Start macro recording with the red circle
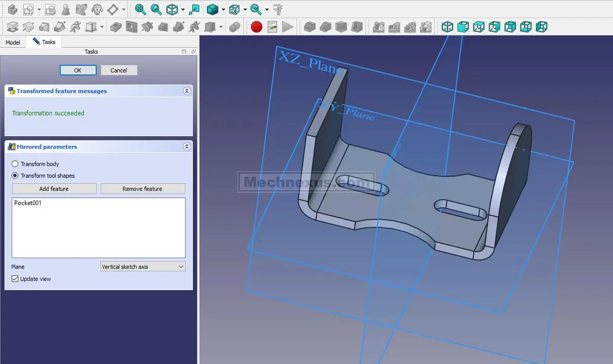This screenshot has width=613, height=364. click(257, 27)
